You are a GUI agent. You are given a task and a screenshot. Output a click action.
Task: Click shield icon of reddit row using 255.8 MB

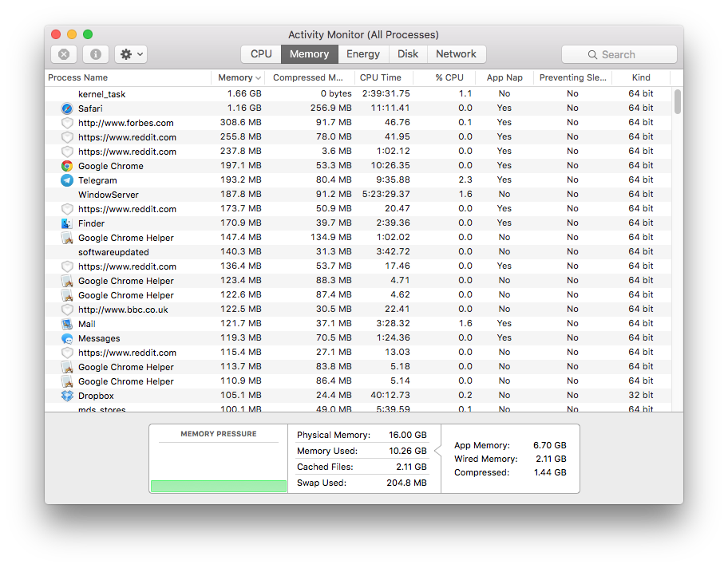[x=67, y=137]
